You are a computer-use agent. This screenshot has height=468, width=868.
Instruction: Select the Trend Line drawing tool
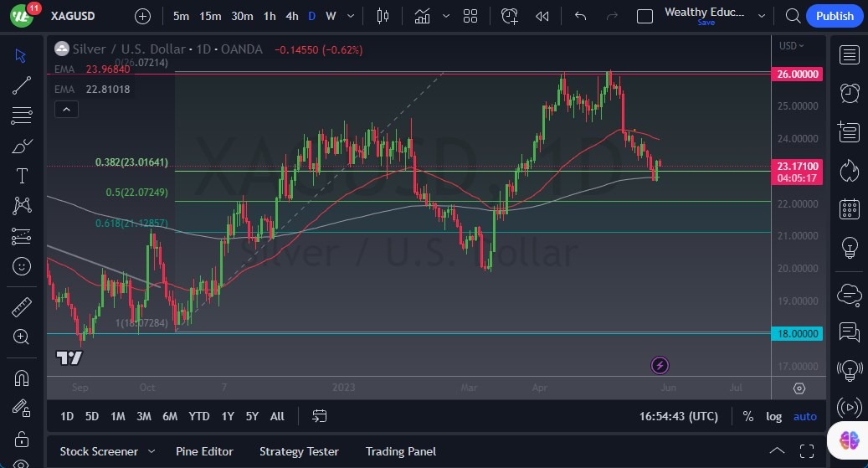[x=22, y=85]
